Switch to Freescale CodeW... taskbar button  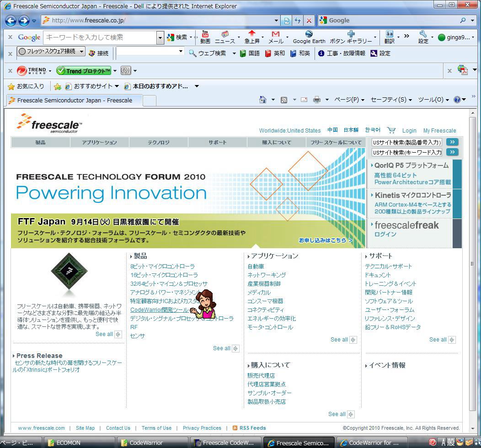[225, 443]
